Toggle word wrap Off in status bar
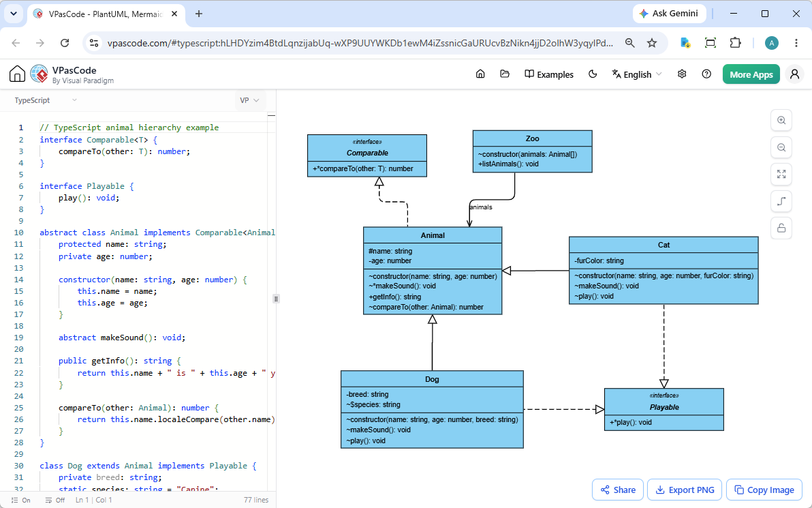Viewport: 812px width, 508px height. tap(55, 500)
